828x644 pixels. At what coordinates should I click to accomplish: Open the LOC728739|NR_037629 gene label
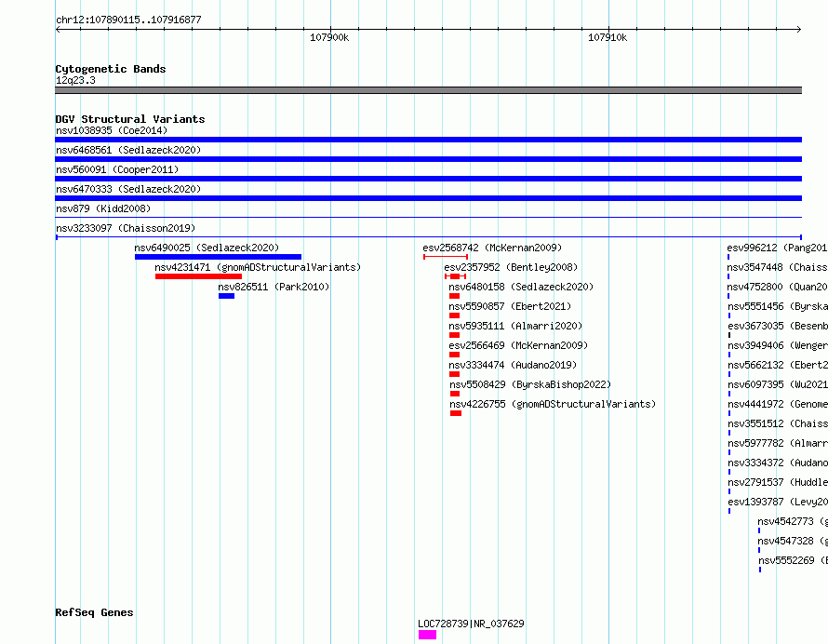[x=471, y=624]
